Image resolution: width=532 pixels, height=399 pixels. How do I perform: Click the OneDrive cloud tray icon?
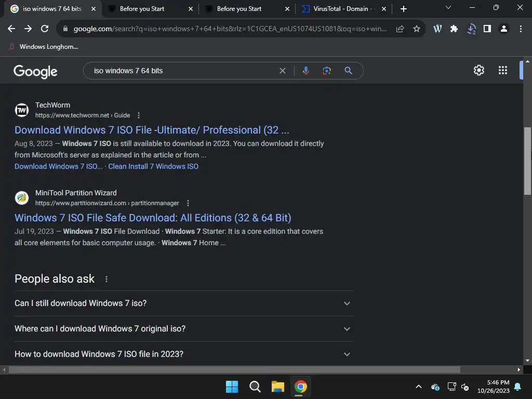pyautogui.click(x=435, y=387)
